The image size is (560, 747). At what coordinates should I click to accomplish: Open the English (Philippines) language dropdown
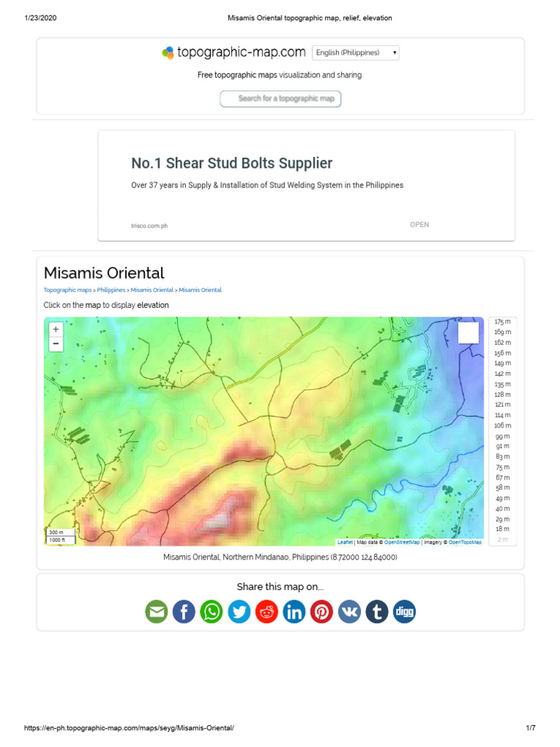point(355,53)
